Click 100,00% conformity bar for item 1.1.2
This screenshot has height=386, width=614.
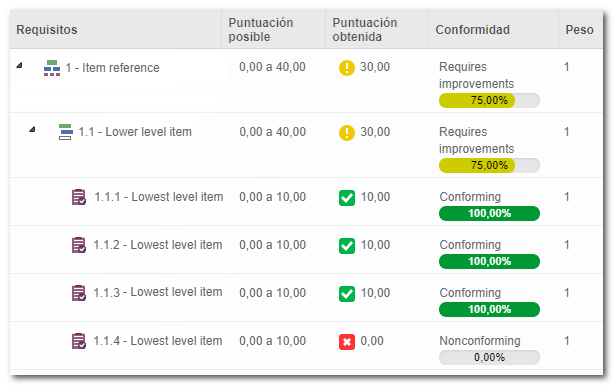[489, 262]
